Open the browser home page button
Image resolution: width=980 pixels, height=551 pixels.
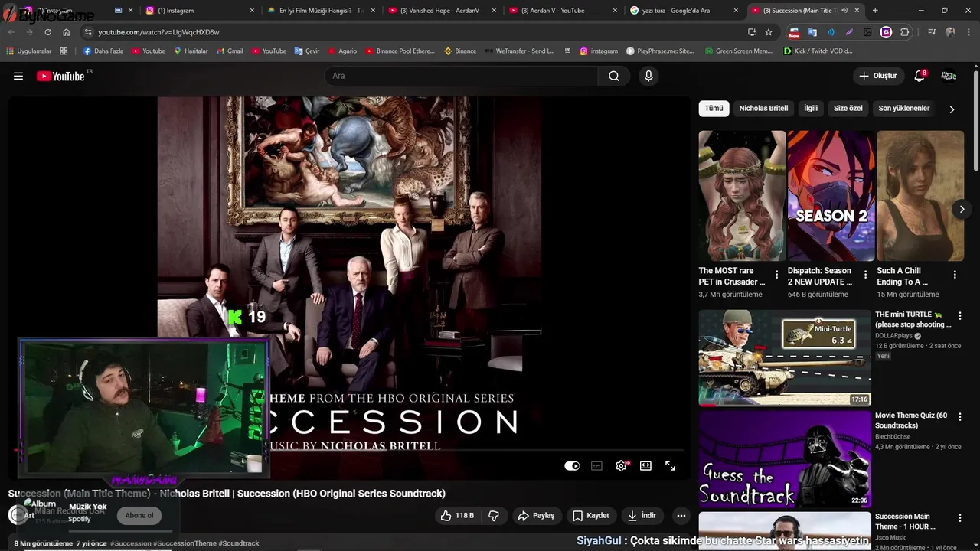click(67, 32)
